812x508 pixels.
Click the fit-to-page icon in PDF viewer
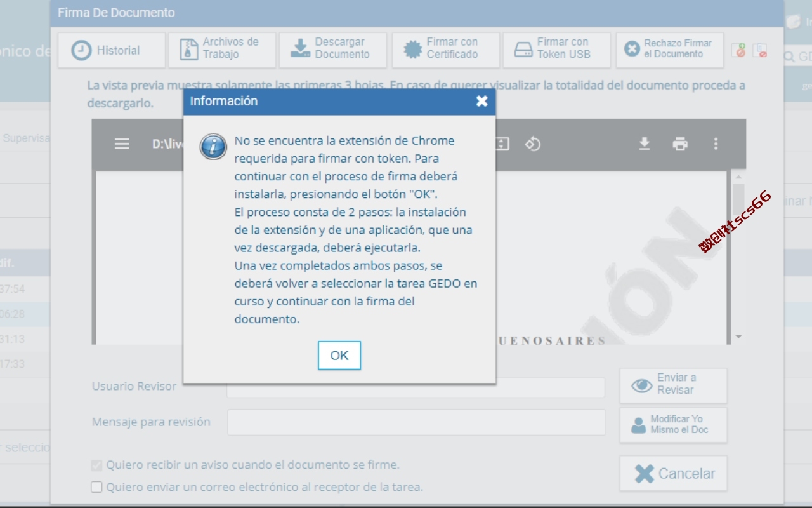point(502,144)
